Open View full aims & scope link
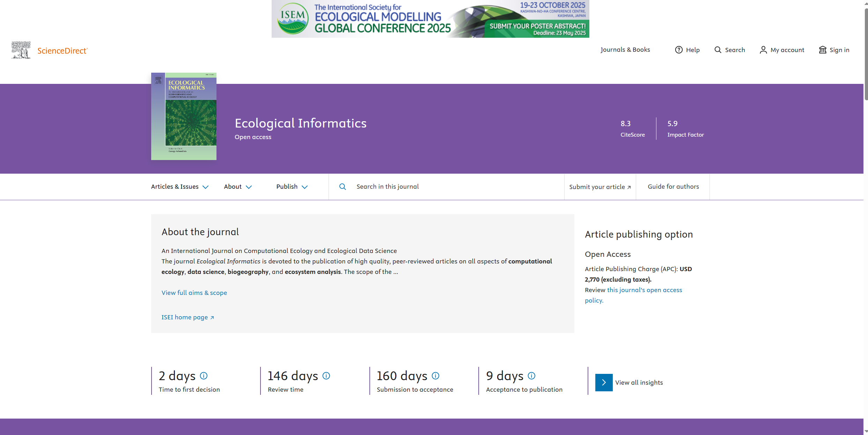Screen dimensions: 868x435 [194, 293]
